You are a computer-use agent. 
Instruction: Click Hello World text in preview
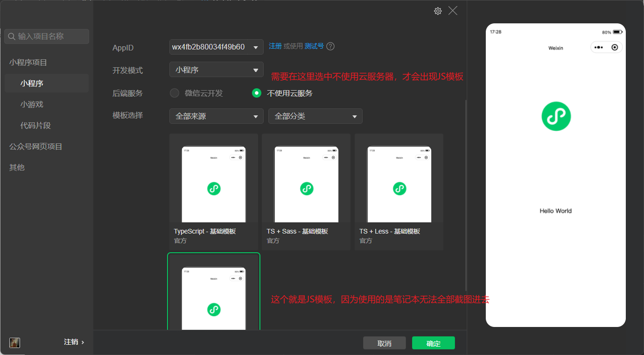pos(555,211)
